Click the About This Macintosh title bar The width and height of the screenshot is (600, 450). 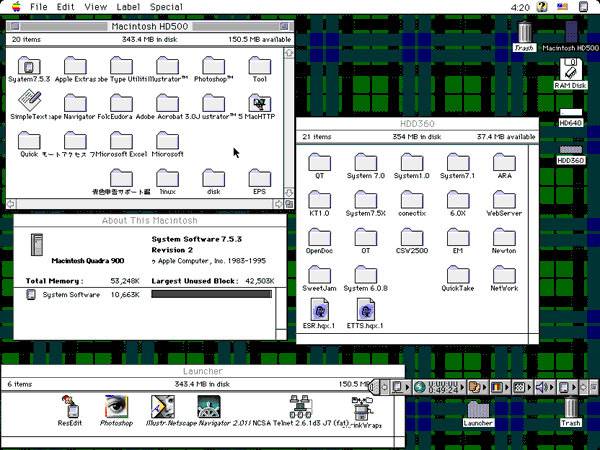[150, 220]
